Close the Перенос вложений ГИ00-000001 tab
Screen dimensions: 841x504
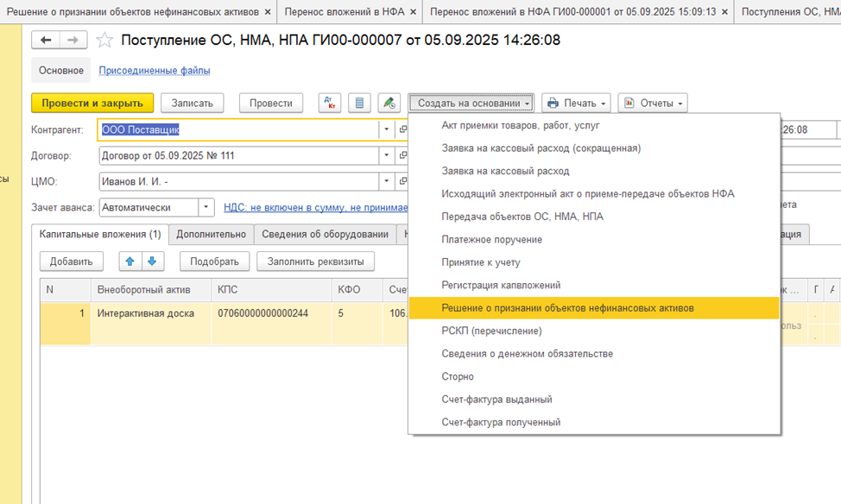724,12
